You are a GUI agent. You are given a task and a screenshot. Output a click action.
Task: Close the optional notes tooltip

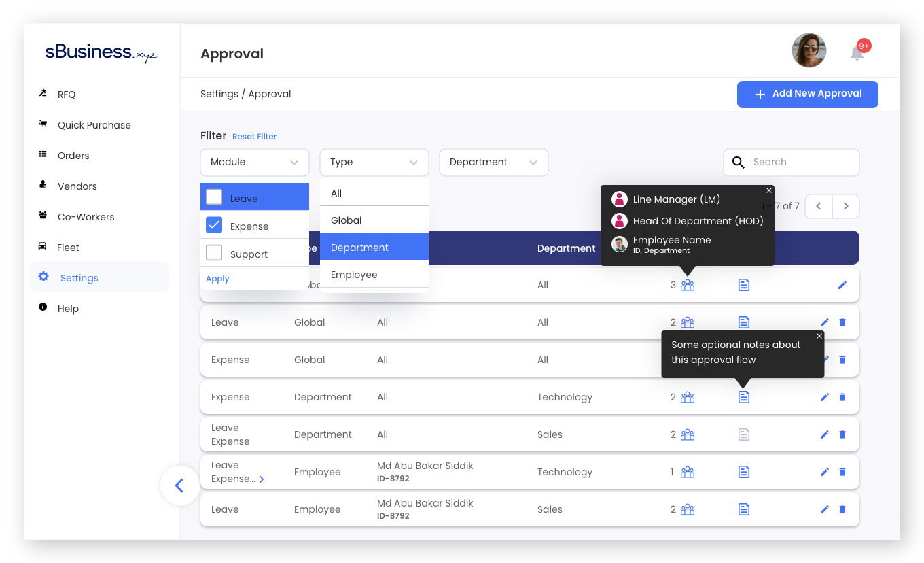(x=819, y=336)
